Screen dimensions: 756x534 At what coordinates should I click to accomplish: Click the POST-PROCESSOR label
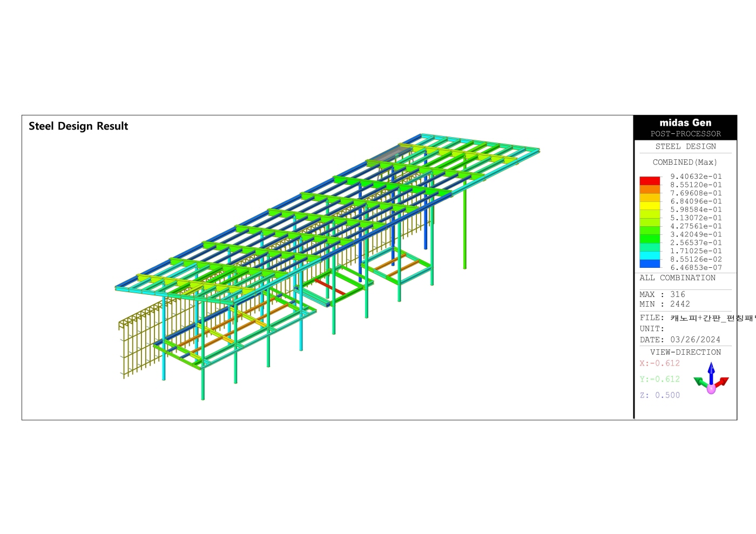pos(685,134)
